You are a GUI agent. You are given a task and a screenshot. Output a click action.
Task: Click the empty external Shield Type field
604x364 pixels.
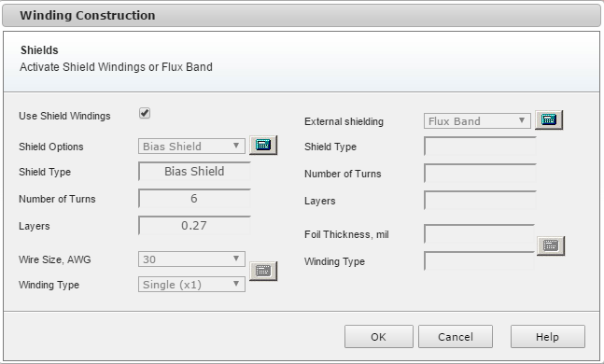click(480, 147)
